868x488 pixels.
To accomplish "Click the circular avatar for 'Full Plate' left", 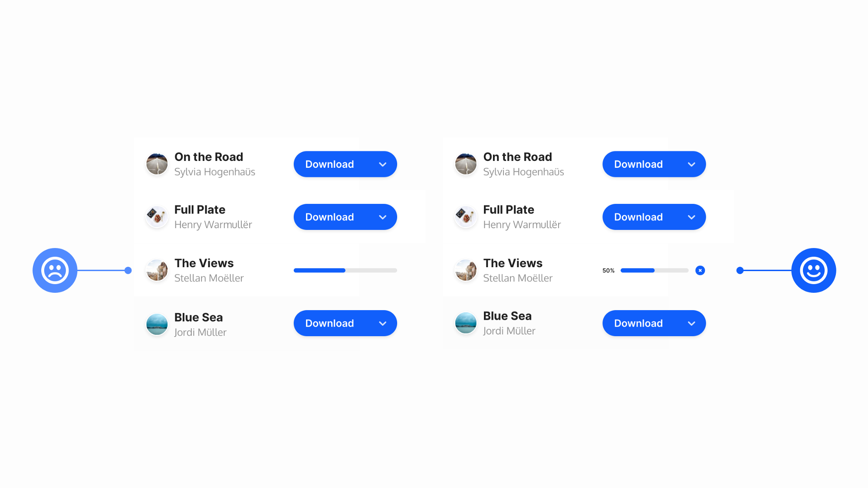I will [156, 217].
